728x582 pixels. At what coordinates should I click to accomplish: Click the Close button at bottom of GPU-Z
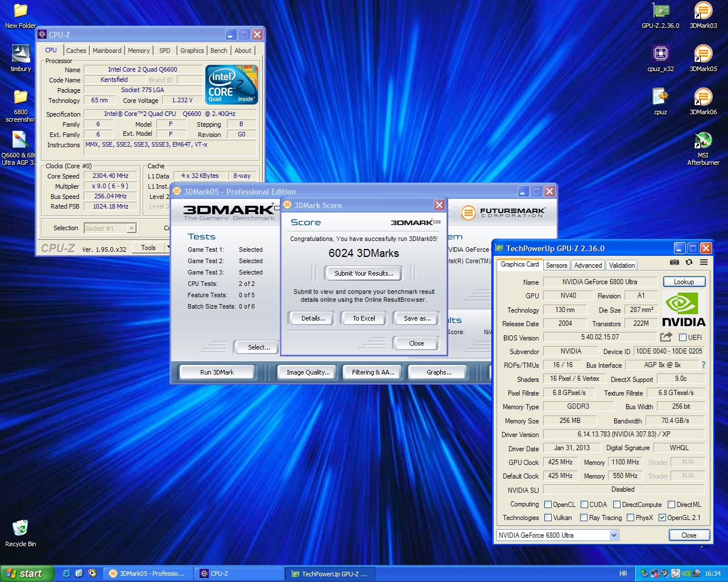(x=689, y=535)
